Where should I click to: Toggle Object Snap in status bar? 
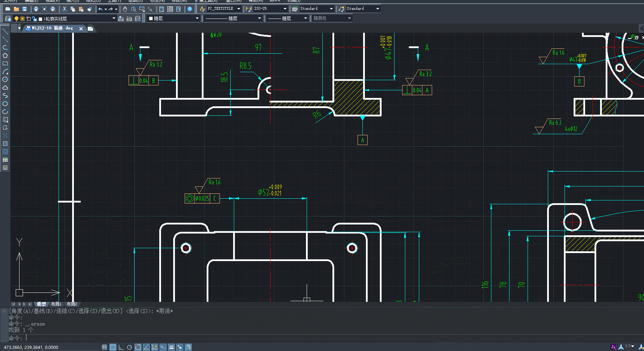coord(138,347)
